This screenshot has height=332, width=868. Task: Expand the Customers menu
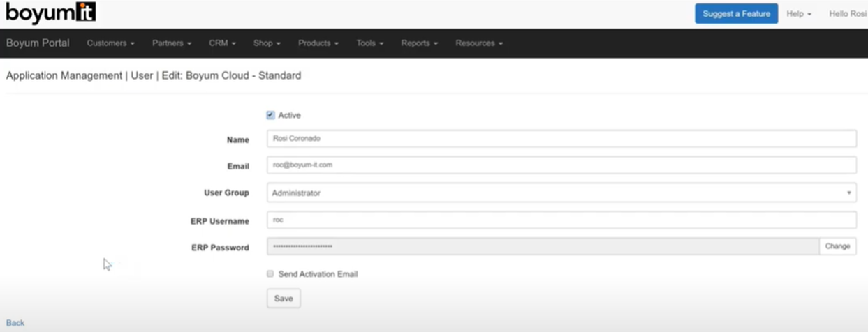110,43
